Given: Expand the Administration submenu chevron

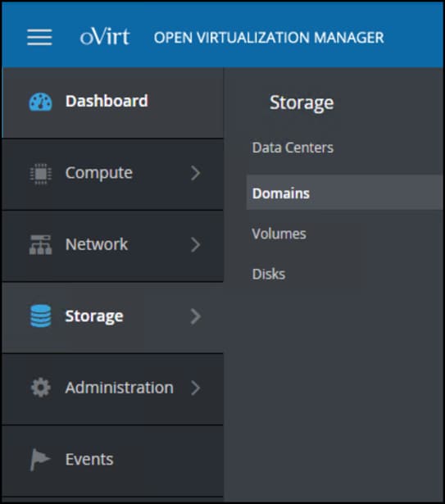Looking at the screenshot, I should [196, 388].
